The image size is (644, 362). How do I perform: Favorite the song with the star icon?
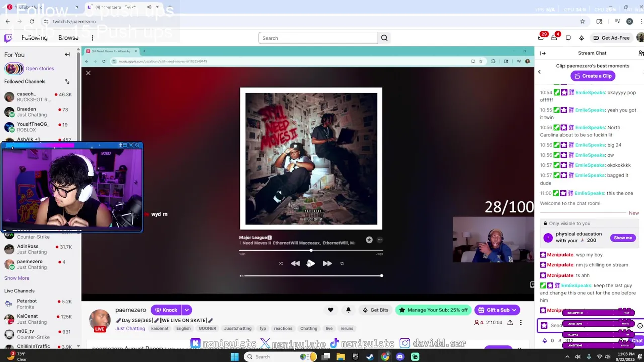(x=369, y=240)
